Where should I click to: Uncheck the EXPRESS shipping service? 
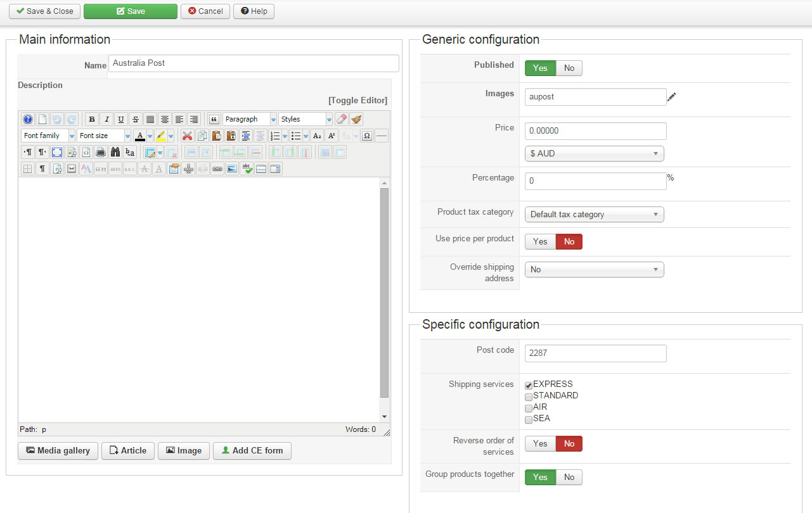[x=529, y=385]
